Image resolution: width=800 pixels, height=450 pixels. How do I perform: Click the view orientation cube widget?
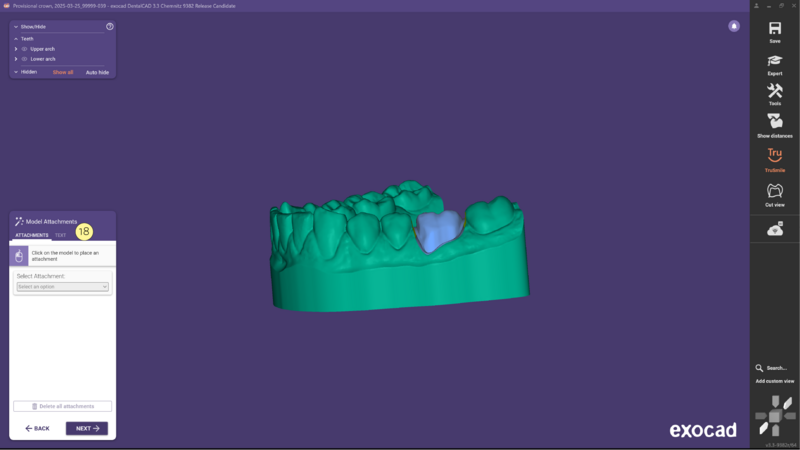[x=774, y=416]
